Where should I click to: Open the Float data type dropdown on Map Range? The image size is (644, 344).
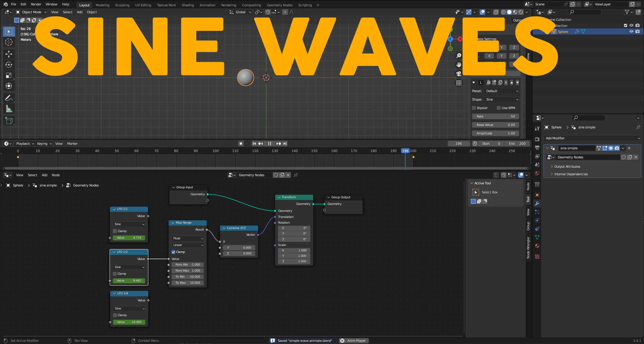188,239
